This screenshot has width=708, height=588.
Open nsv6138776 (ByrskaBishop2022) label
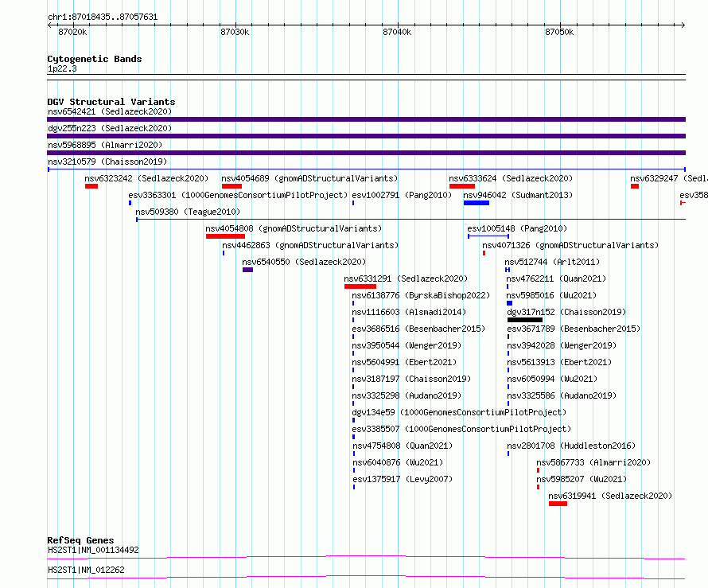pyautogui.click(x=422, y=295)
